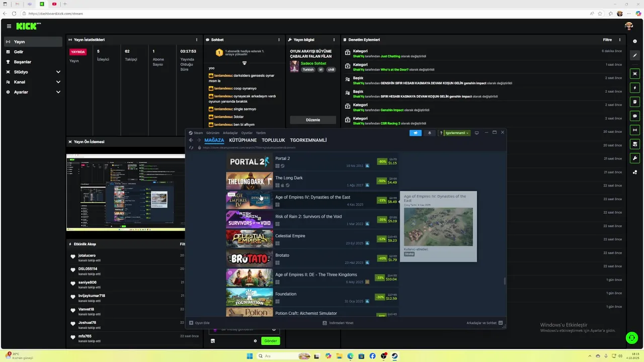This screenshot has height=362, width=644.
Task: Open The Long Dark listing
Action: click(312, 181)
